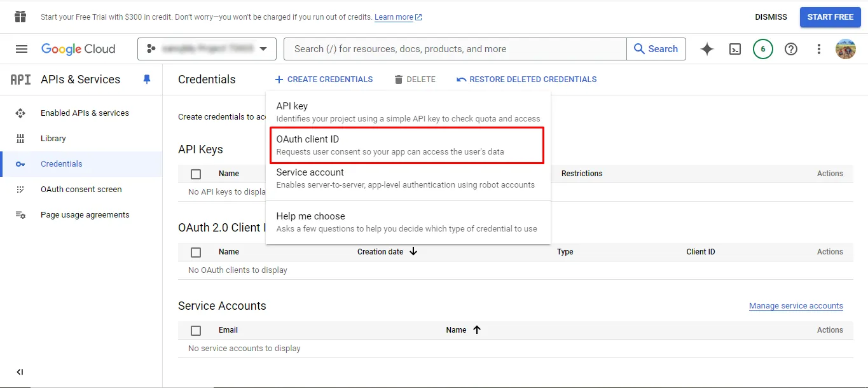Open notifications badge showing 6
This screenshot has width=868, height=388.
763,49
